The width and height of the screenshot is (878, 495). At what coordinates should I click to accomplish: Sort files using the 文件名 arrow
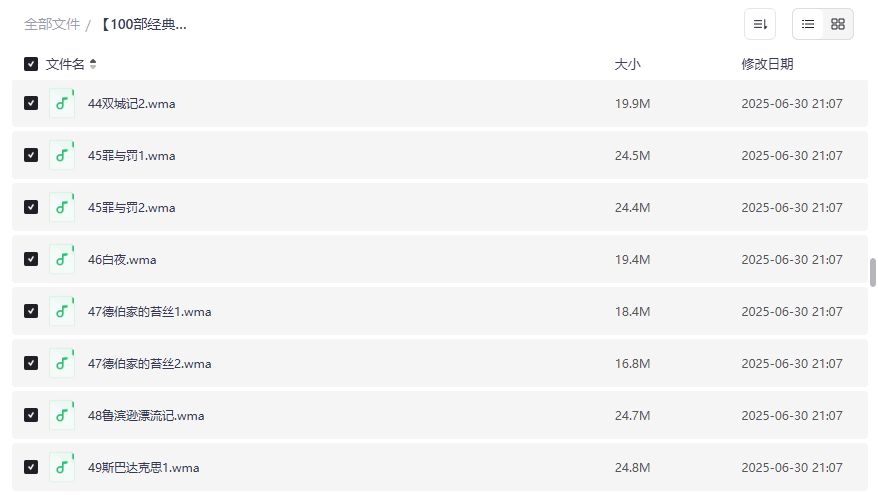(93, 64)
